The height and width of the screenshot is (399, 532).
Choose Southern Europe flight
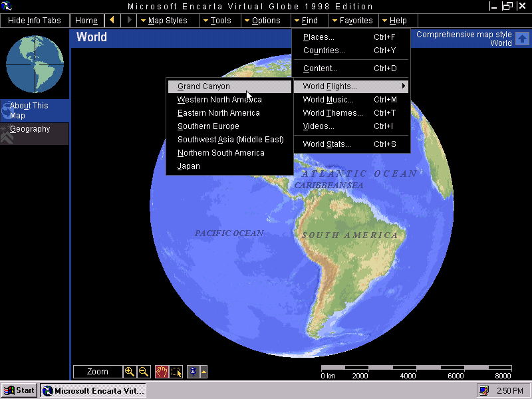(229, 126)
